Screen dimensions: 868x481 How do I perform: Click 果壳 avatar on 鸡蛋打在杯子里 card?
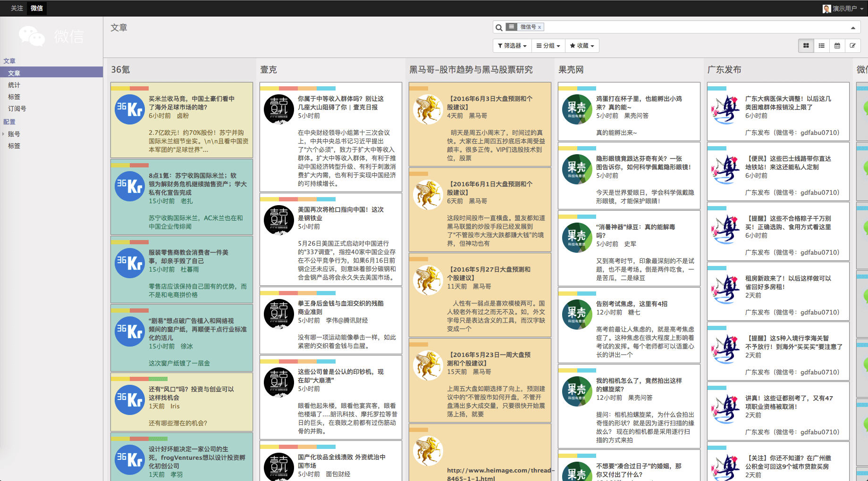pos(577,109)
